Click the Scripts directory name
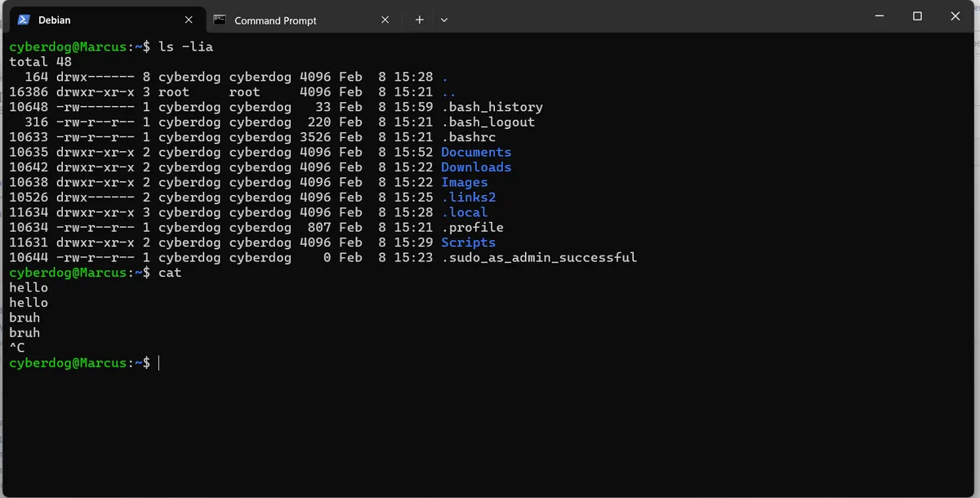Image resolution: width=980 pixels, height=498 pixels. pos(469,242)
